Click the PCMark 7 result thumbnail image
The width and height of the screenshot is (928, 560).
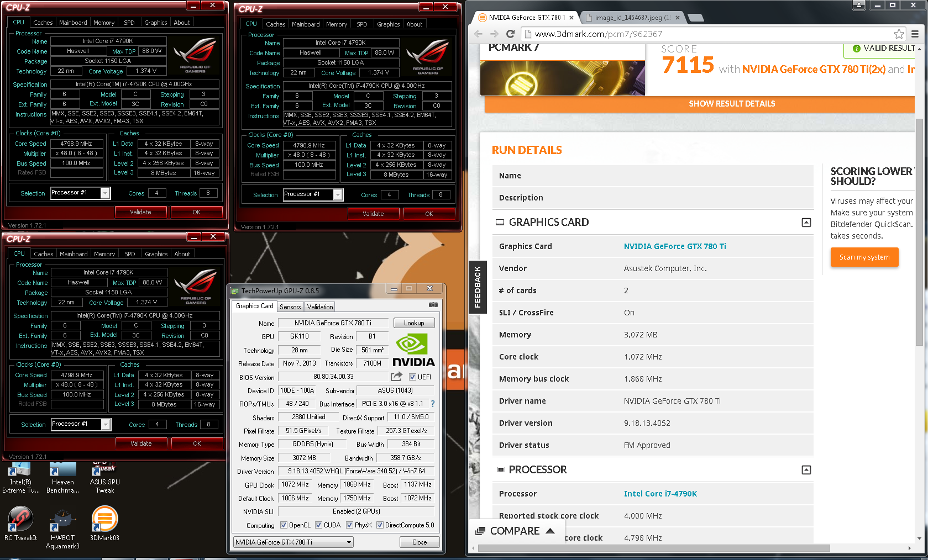coord(562,78)
